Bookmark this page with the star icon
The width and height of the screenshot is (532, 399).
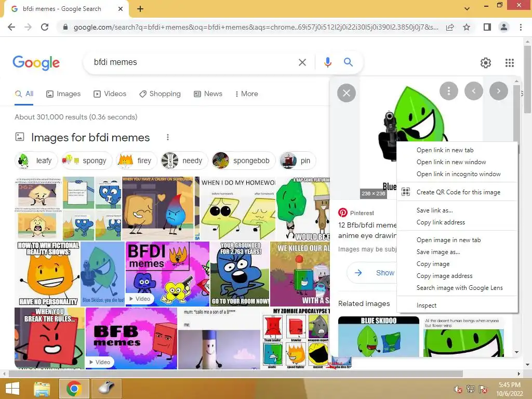coord(467,27)
